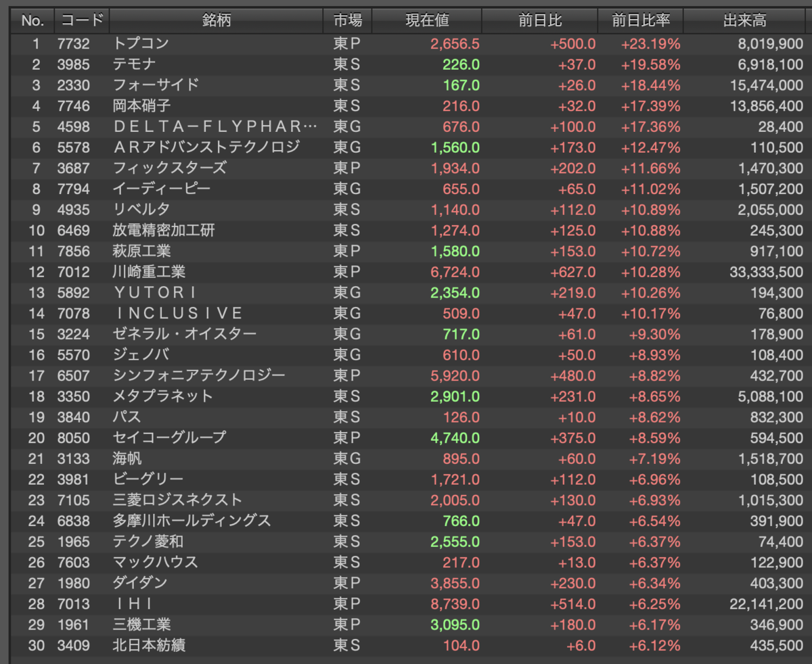
Task: Click the INCLUSIVE stock name
Action: pos(179,314)
